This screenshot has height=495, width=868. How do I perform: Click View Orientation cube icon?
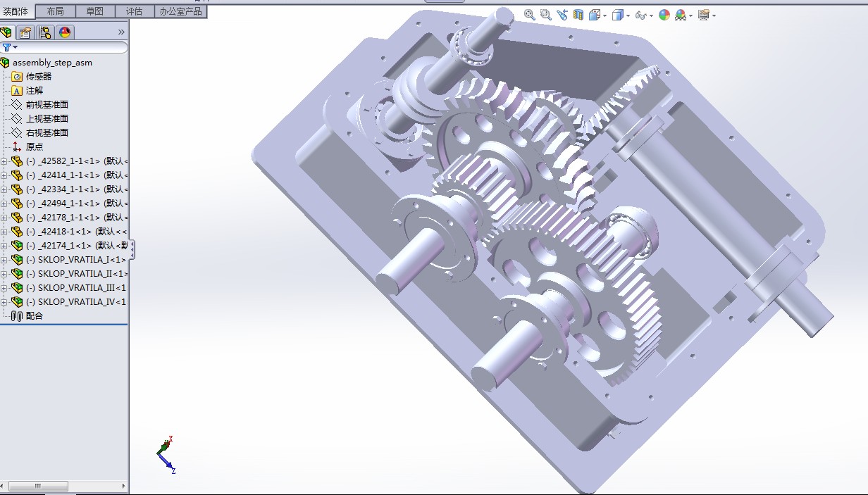click(x=593, y=15)
